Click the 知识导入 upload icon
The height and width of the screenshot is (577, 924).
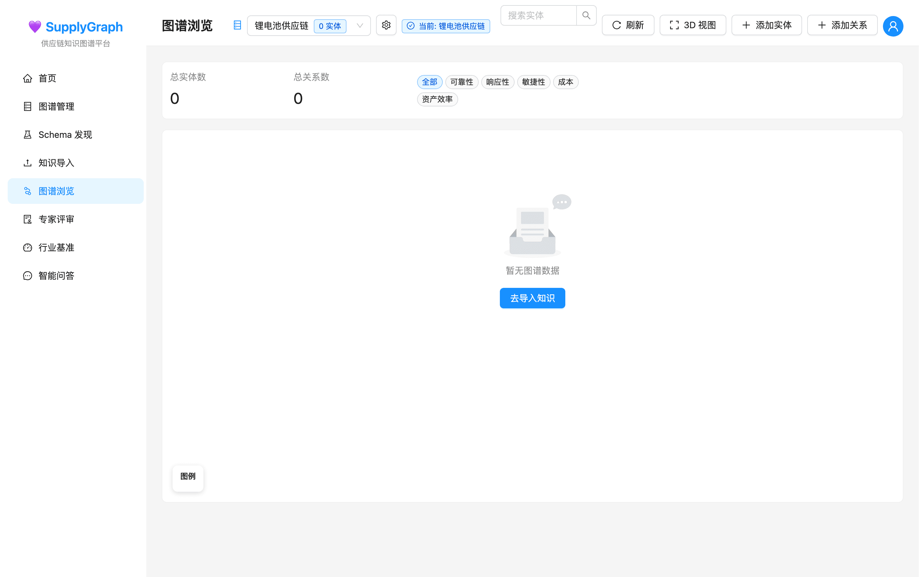tap(27, 163)
